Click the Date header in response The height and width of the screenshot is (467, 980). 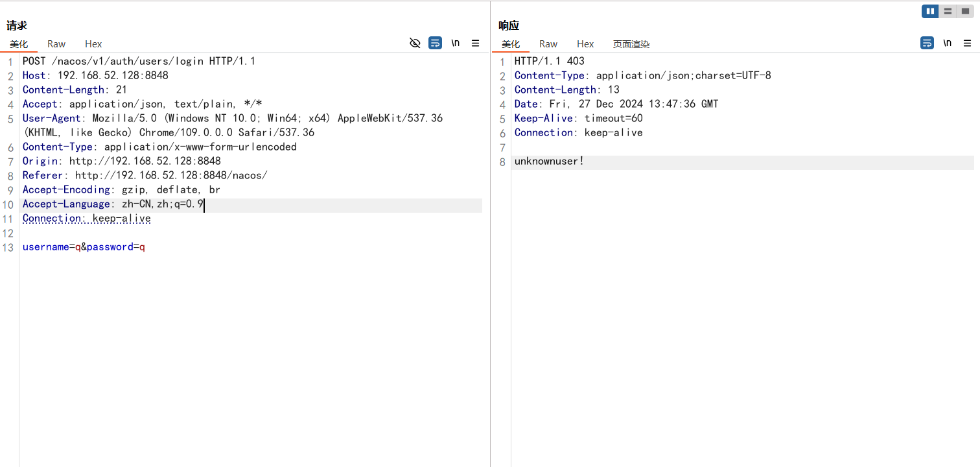(616, 104)
